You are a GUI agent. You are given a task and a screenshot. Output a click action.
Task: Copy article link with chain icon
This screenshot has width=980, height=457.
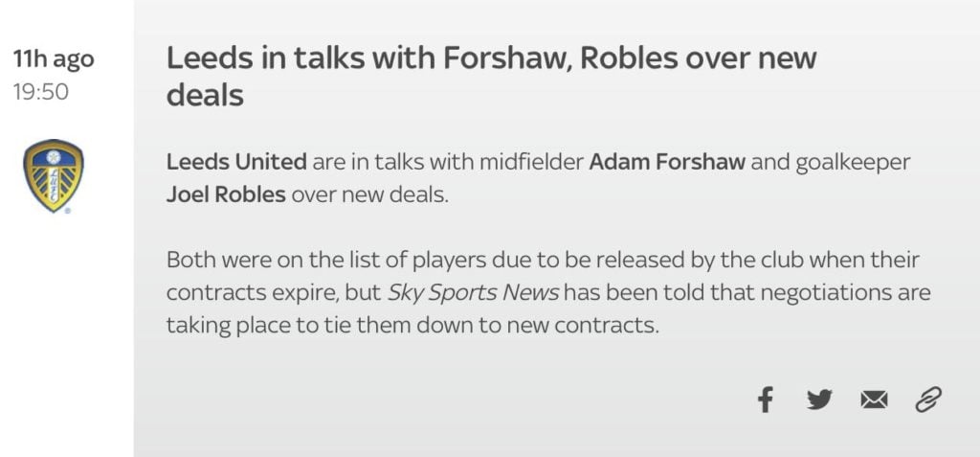[928, 400]
